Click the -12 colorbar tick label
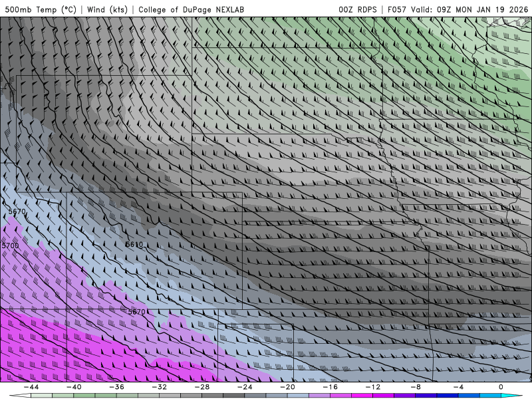The height and width of the screenshot is (399, 532). (x=373, y=387)
